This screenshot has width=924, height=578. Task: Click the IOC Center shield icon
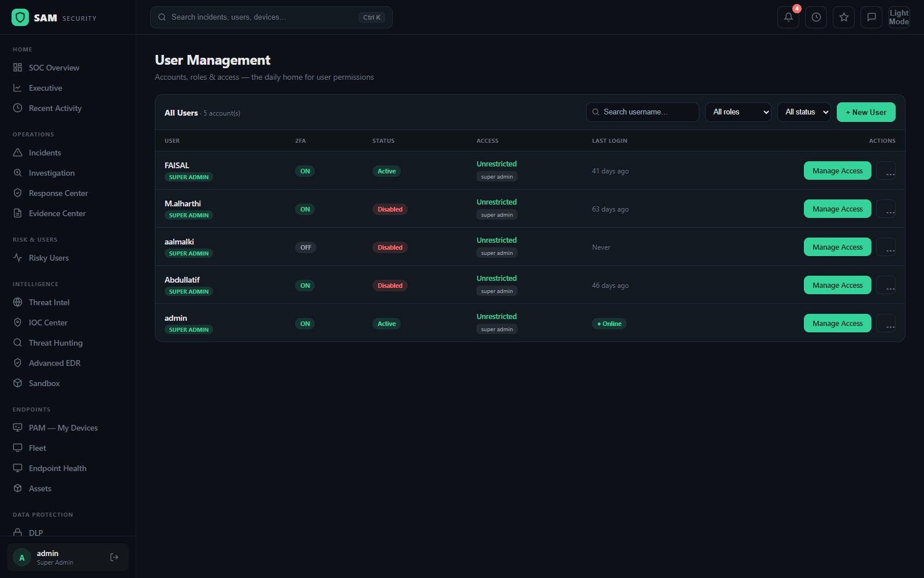coord(17,323)
